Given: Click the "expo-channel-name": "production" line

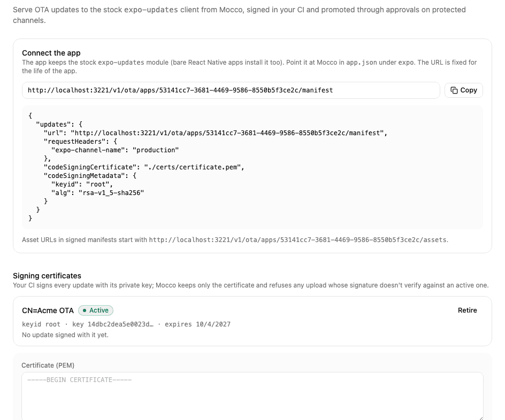Looking at the screenshot, I should [115, 150].
